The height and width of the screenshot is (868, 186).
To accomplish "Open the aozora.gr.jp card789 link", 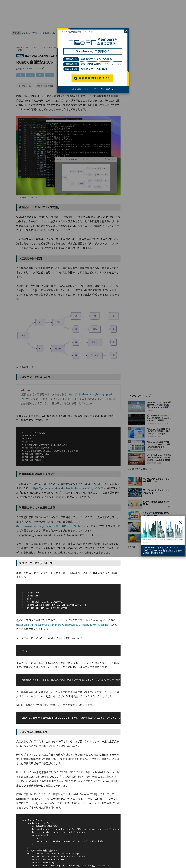I will pyautogui.click(x=50, y=526).
